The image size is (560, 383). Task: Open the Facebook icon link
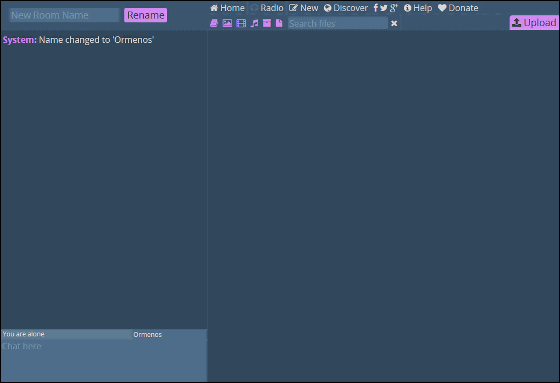[x=376, y=8]
